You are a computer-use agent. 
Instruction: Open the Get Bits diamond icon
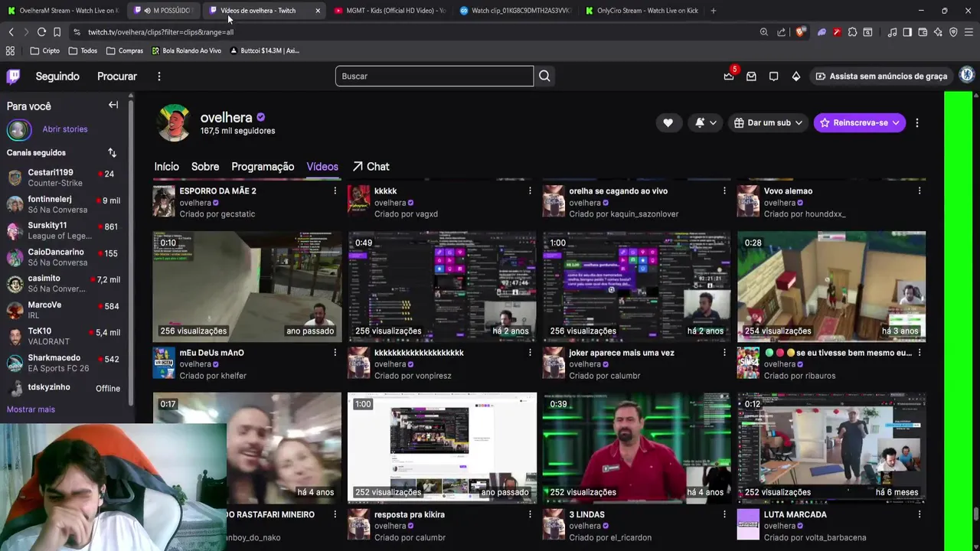pos(796,77)
